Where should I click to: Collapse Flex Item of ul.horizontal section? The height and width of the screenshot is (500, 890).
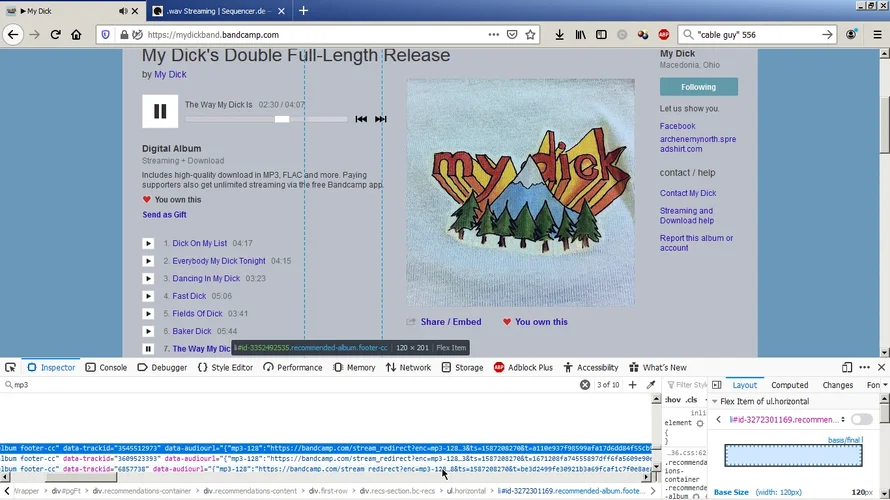click(x=715, y=401)
